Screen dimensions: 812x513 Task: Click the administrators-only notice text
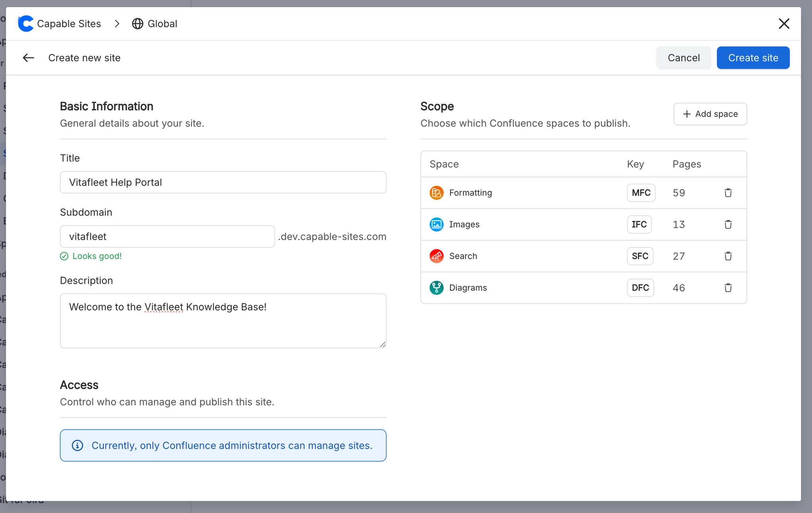232,446
